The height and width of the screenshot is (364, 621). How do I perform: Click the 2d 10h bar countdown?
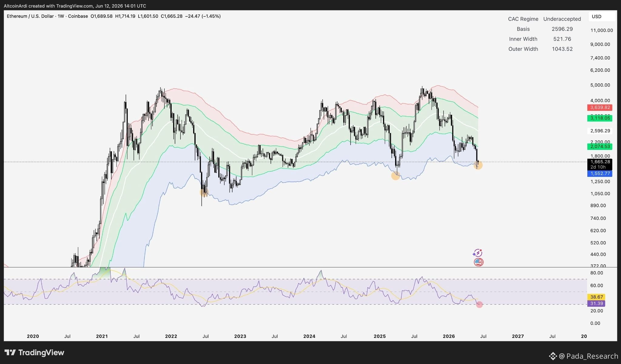point(598,167)
